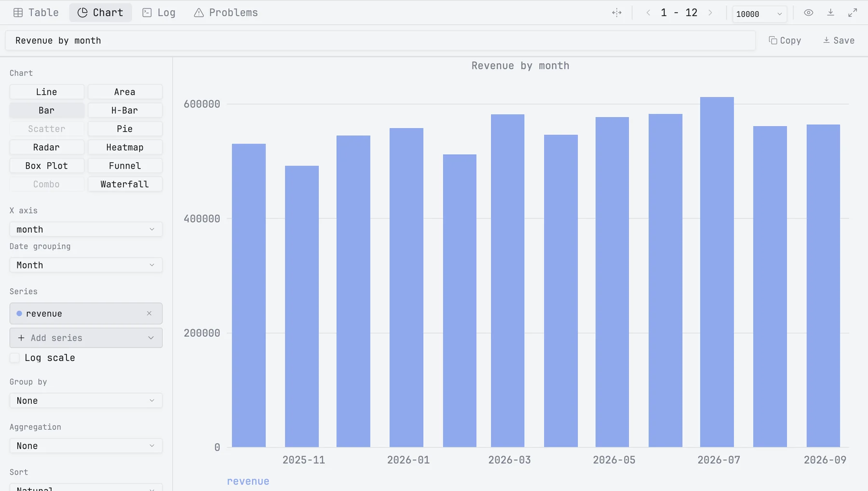
Task: Open the Group by dropdown
Action: point(86,400)
